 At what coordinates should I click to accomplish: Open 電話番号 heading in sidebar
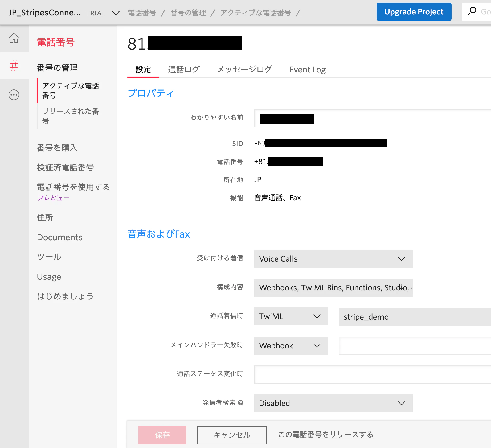tap(56, 42)
